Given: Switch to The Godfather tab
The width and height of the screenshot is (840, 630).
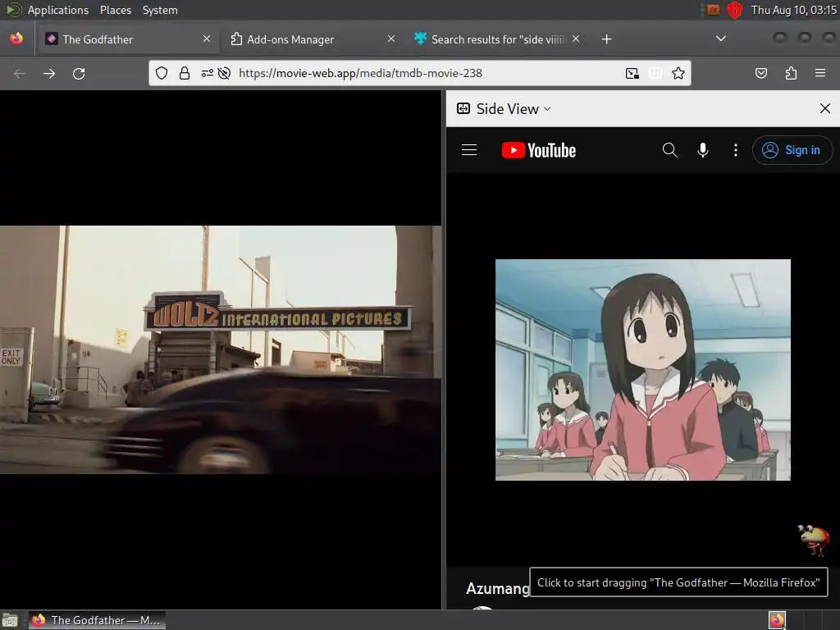Looking at the screenshot, I should pos(127,39).
